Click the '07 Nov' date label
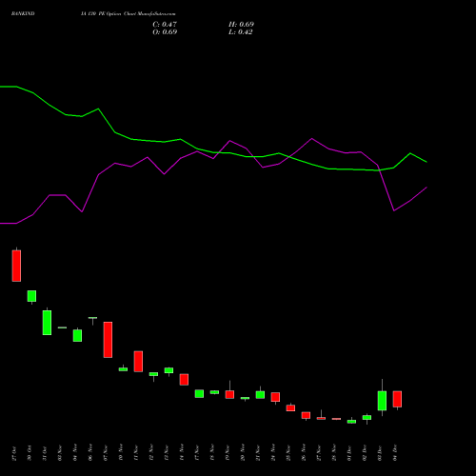The image size is (476, 476). [106, 453]
